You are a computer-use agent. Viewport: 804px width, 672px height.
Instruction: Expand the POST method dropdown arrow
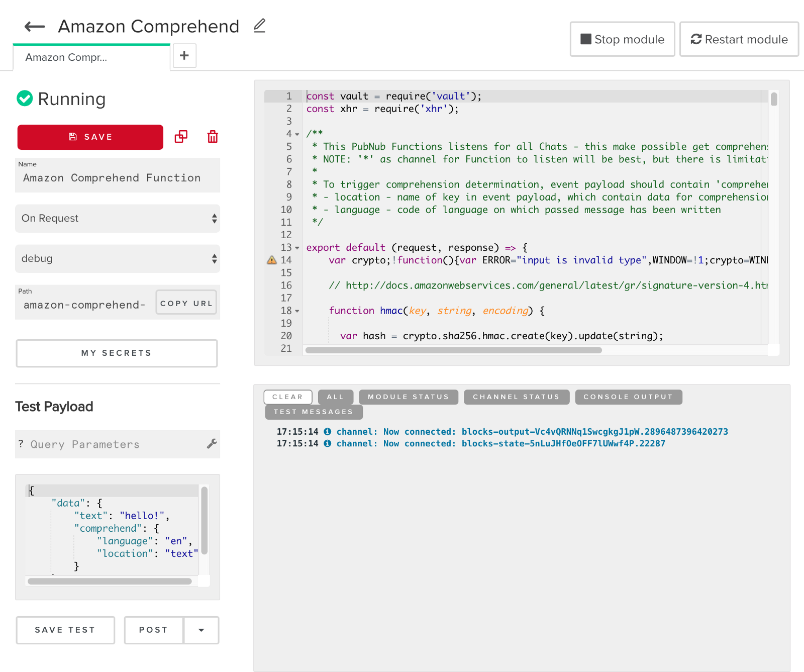pos(201,630)
